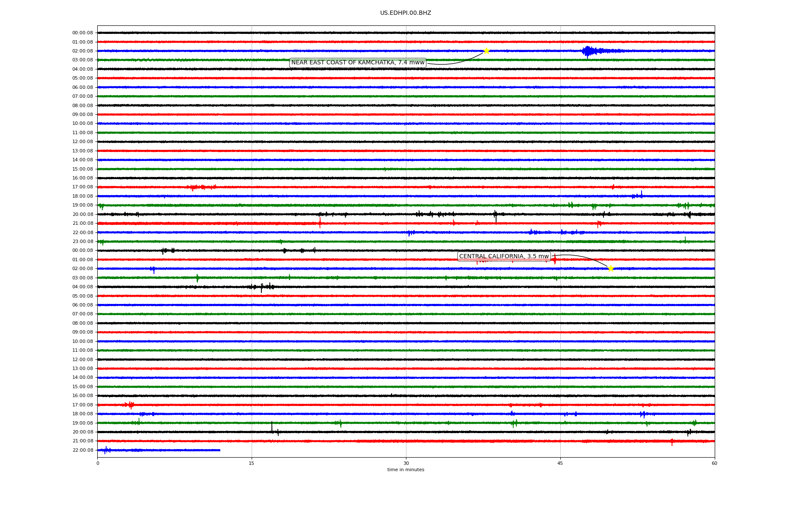812x508 pixels.
Task: Click the 15 tick on the time axis
Action: point(252,463)
